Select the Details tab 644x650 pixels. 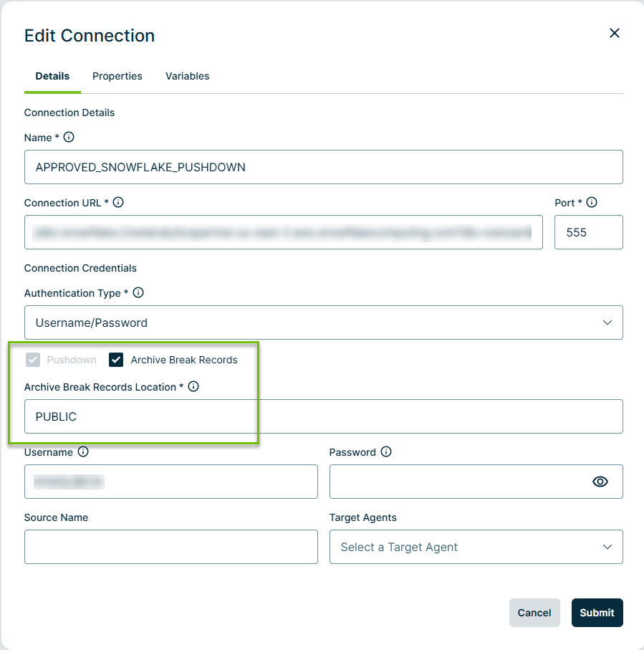pos(52,76)
